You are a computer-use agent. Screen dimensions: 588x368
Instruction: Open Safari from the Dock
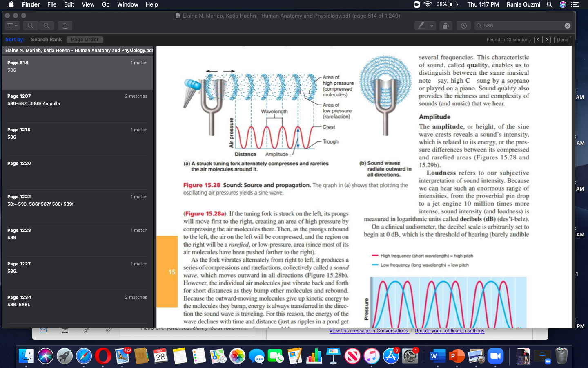pyautogui.click(x=84, y=356)
